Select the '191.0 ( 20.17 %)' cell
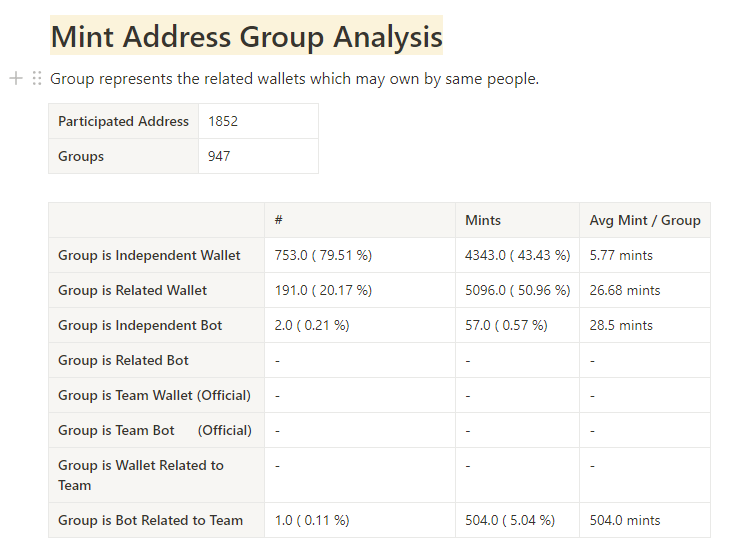The height and width of the screenshot is (556, 750). [x=360, y=290]
